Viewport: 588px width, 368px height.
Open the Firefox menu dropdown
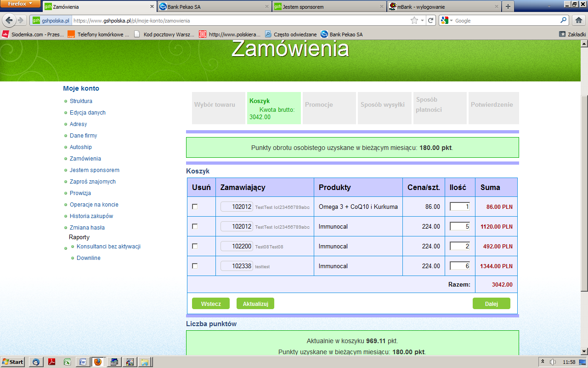click(21, 4)
